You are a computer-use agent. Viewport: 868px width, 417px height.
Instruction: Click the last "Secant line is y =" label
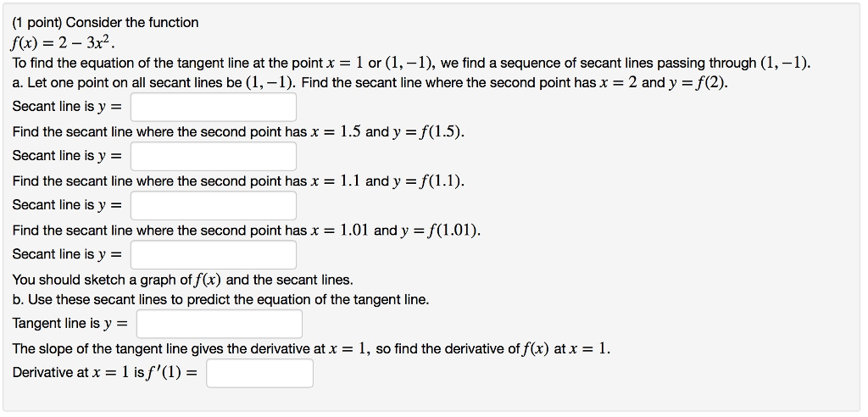point(67,254)
